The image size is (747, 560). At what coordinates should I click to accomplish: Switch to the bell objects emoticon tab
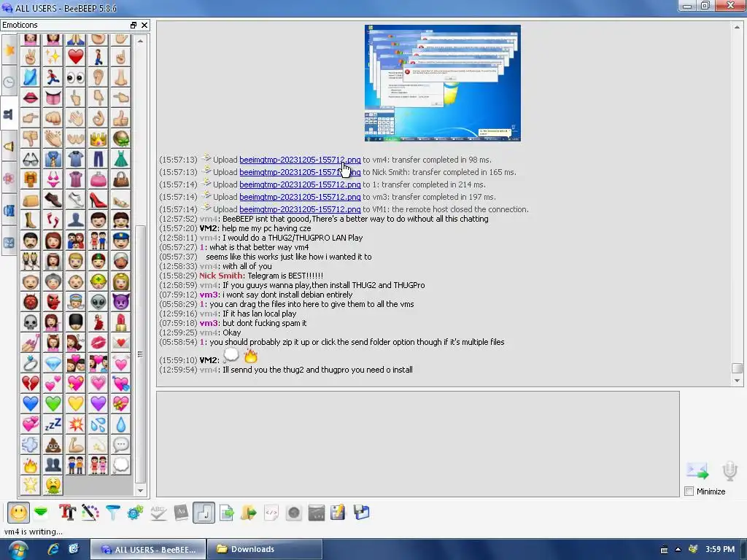[x=9, y=147]
